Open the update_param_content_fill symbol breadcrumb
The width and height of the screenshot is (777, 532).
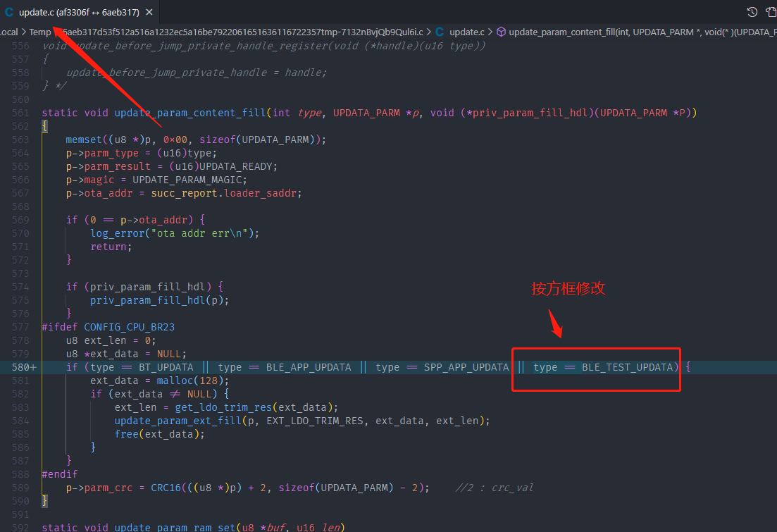point(642,32)
